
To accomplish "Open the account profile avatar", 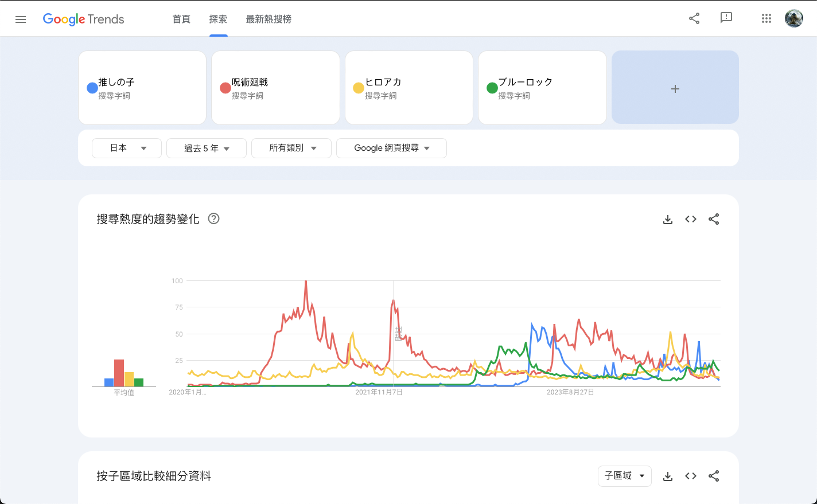I will [x=794, y=18].
